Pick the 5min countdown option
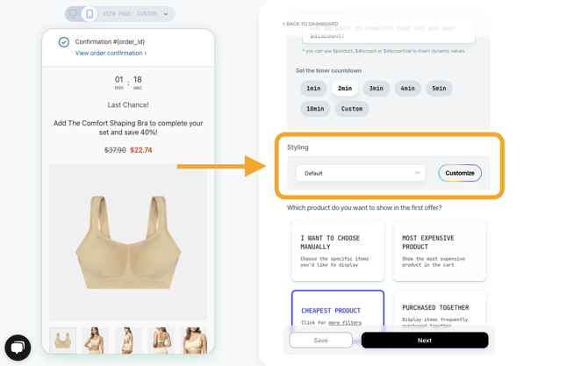Image resolution: width=588 pixels, height=366 pixels. coord(439,89)
